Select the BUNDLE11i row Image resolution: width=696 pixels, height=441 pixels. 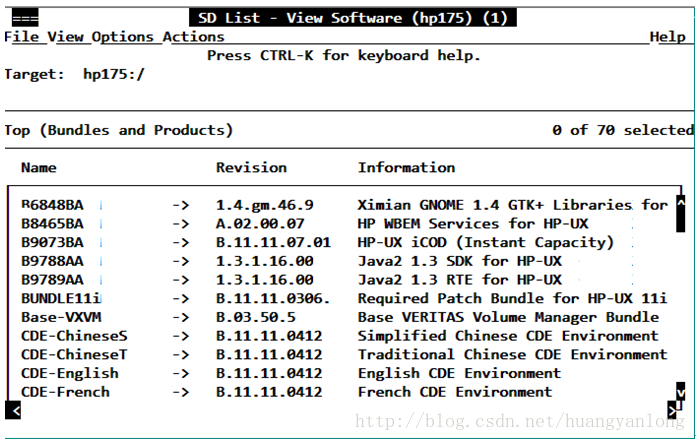pos(344,299)
